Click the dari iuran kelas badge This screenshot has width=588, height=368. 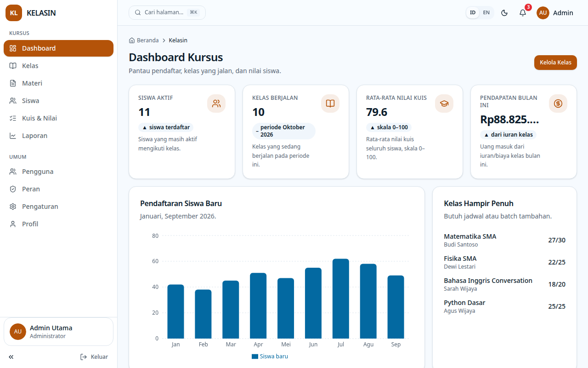click(508, 135)
